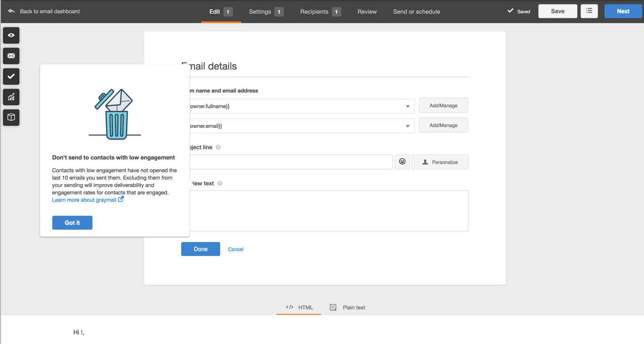This screenshot has height=344, width=644.
Task: Select the checkmark icon in left sidebar
Action: pyautogui.click(x=11, y=76)
